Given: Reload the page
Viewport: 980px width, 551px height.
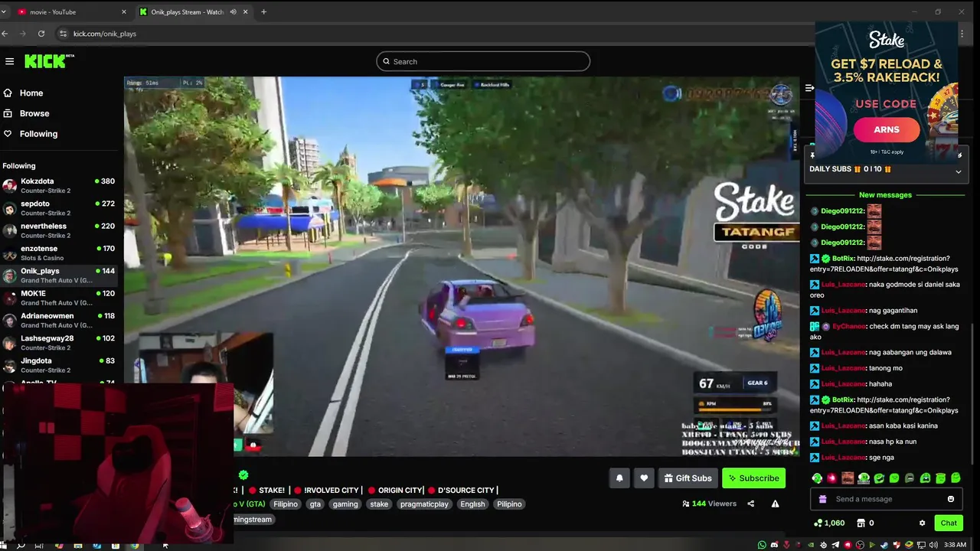Looking at the screenshot, I should pos(41,34).
